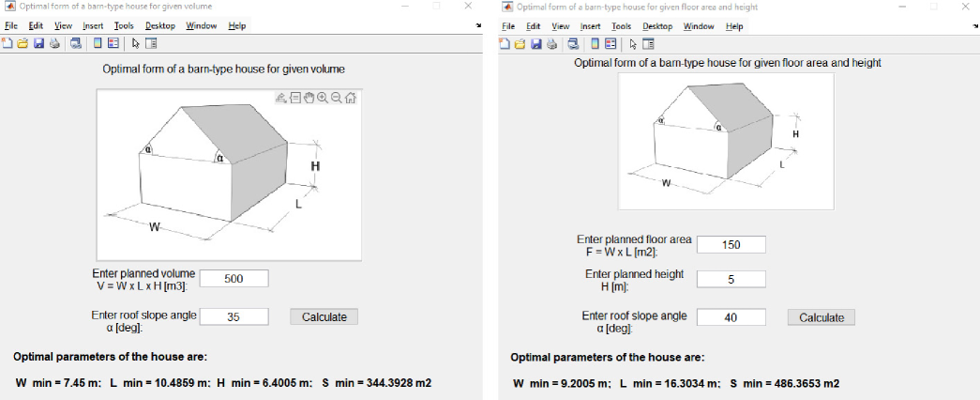Screen dimensions: 980x400
Task: Enable Data Tips tool on the axes
Action: [x=295, y=98]
